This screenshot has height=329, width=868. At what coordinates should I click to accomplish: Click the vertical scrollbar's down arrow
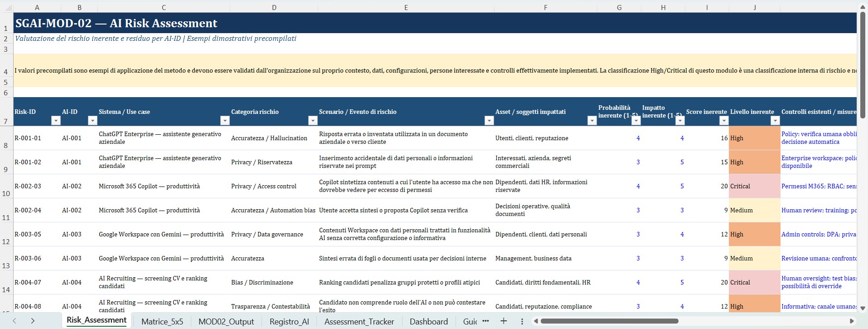[x=863, y=308]
